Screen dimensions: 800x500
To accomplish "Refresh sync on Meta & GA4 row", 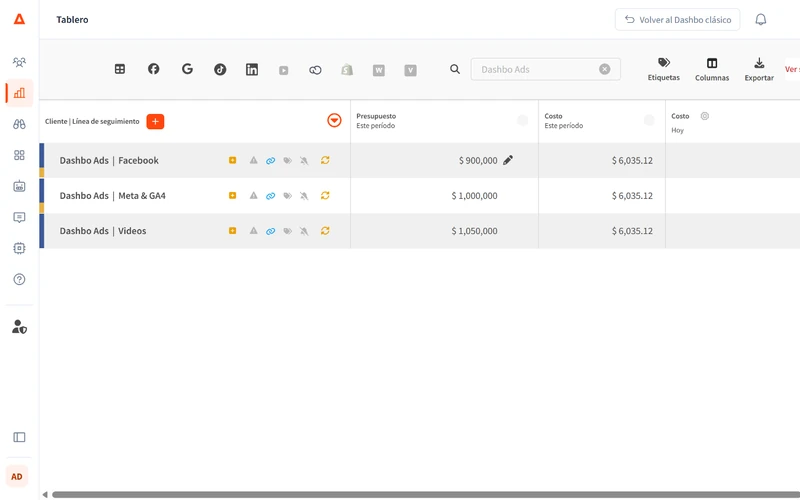I will [x=325, y=195].
